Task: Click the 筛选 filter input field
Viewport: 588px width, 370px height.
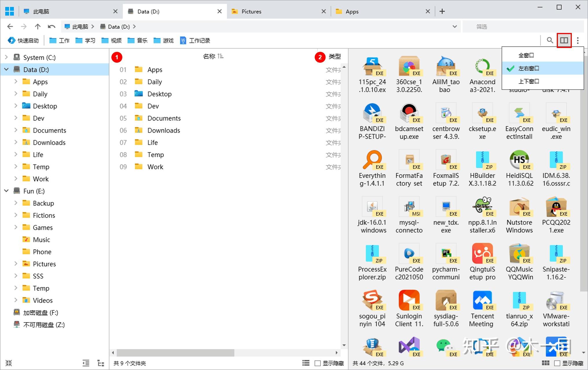Action: [x=523, y=27]
